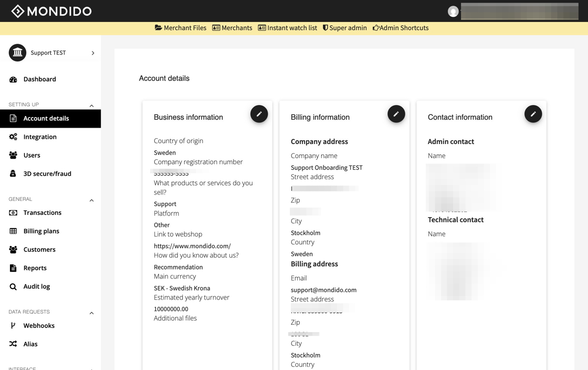Open the user avatar in header
Viewport: 588px width, 370px height.
tap(453, 12)
